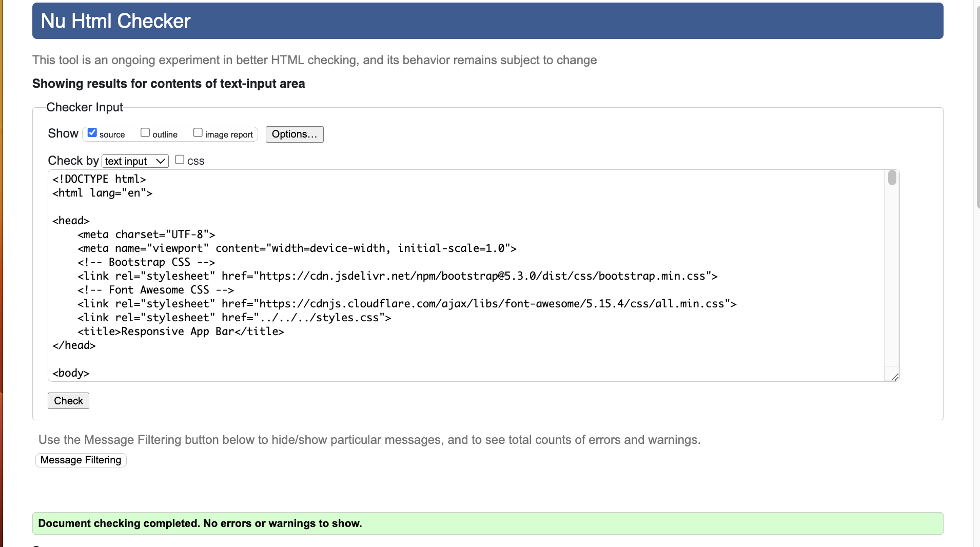The image size is (980, 547).
Task: Click the font-awesome all.min.css link line
Action: tap(407, 304)
